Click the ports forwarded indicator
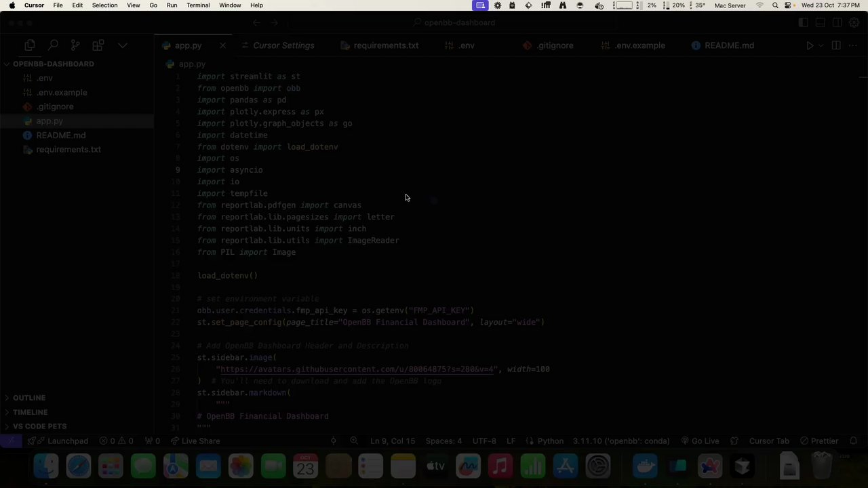 pos(153,441)
